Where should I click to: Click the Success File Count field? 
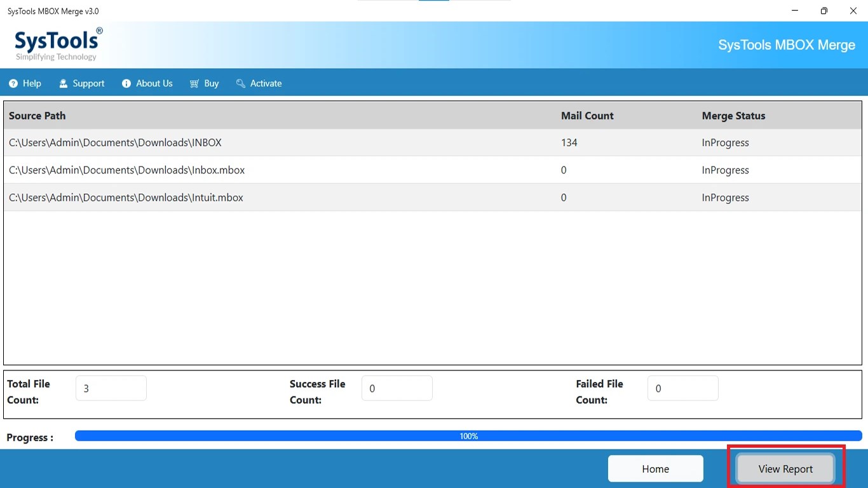(x=397, y=388)
